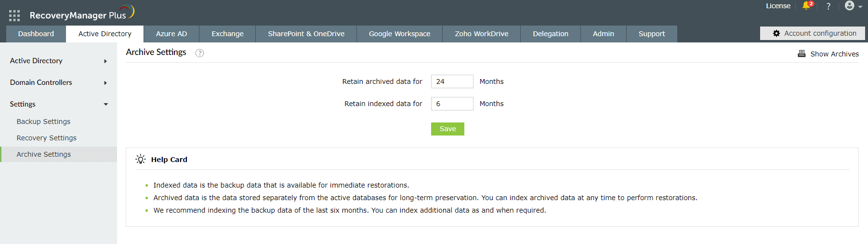
Task: Open Backup Settings in the sidebar
Action: click(43, 122)
